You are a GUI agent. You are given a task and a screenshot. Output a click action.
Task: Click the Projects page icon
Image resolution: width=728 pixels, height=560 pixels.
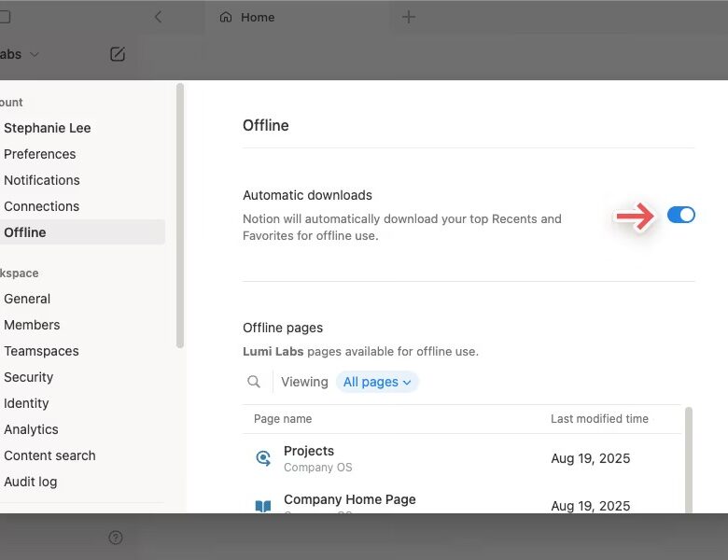point(263,458)
